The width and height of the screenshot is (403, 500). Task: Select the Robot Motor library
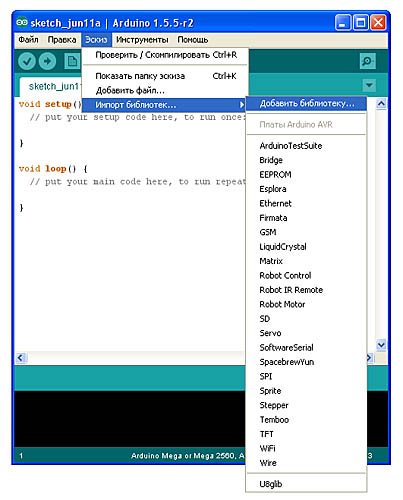[x=306, y=304]
